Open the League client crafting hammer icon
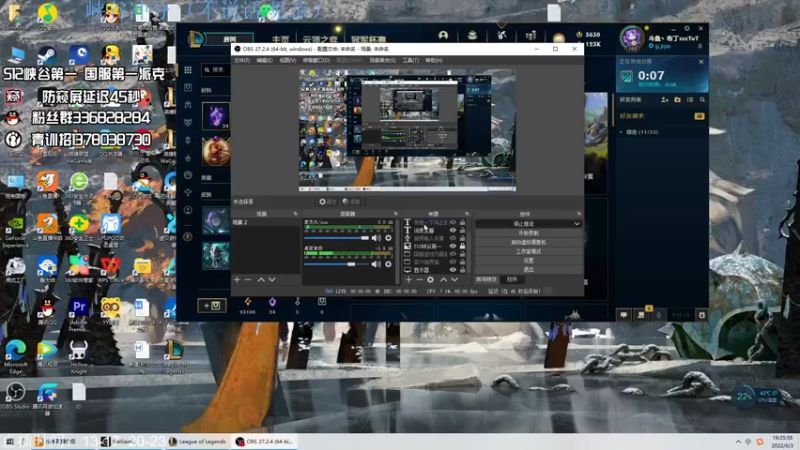The height and width of the screenshot is (450, 800). click(502, 35)
